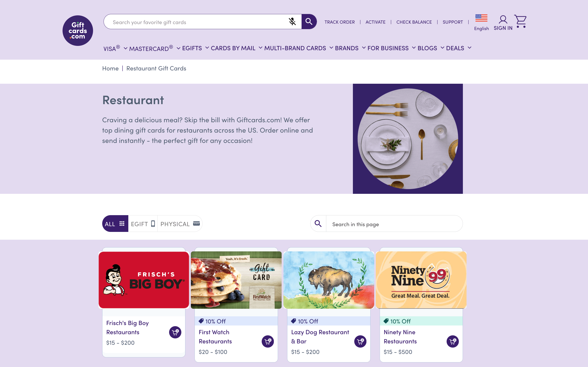
Task: Toggle the voice search microphone icon
Action: point(292,22)
